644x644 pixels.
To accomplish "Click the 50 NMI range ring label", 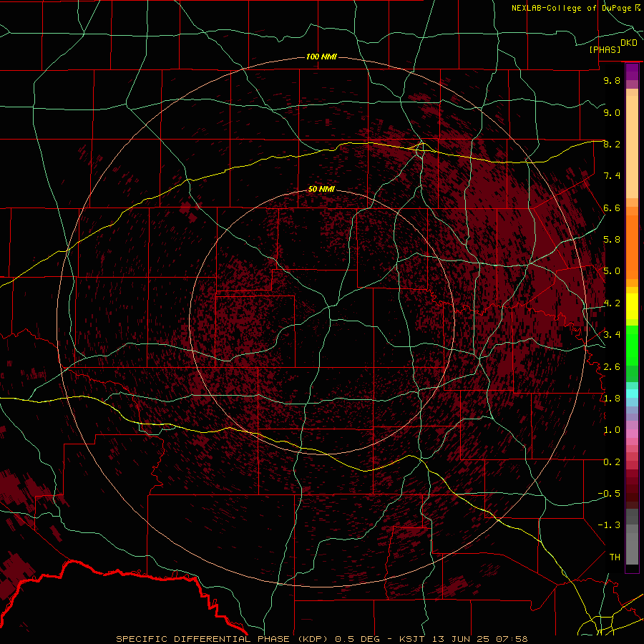I will coord(321,189).
